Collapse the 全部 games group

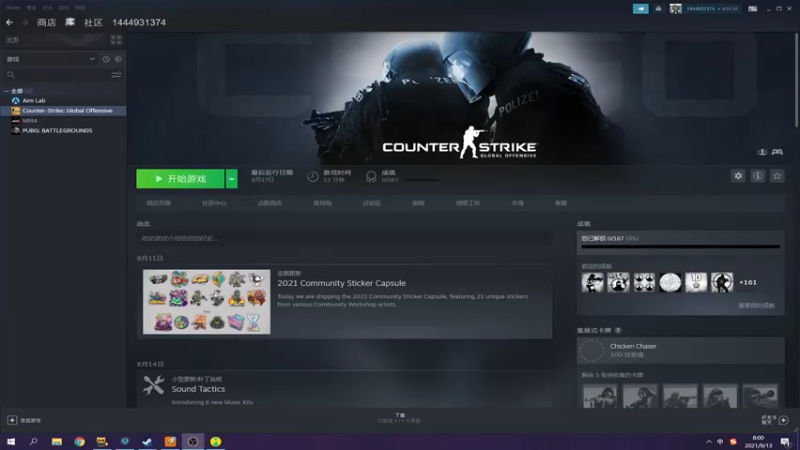pos(6,91)
